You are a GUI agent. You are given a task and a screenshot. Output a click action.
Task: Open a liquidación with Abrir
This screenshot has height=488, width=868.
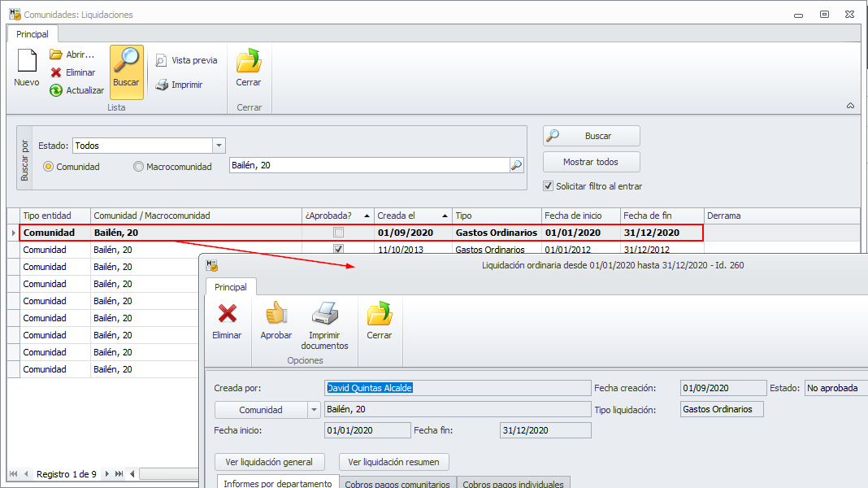point(72,54)
